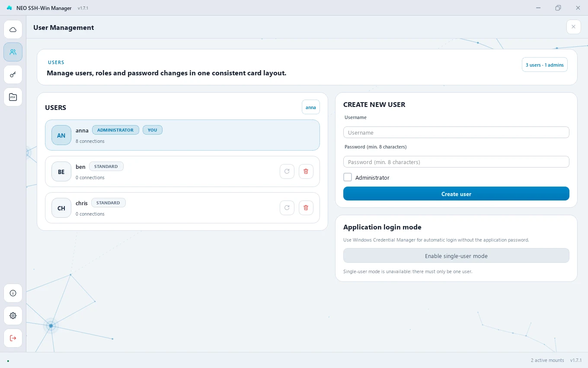The height and width of the screenshot is (368, 588).
Task: Delete user ben with trash icon
Action: [306, 171]
